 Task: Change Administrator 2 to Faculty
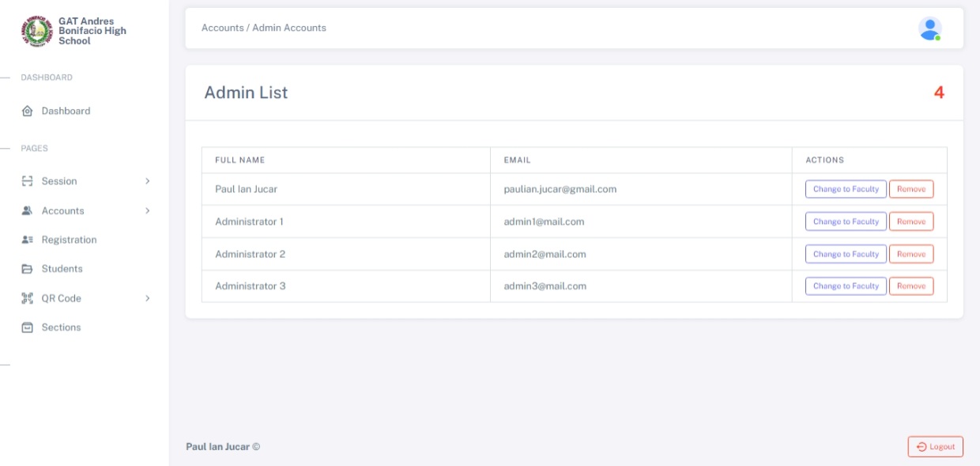coord(846,254)
